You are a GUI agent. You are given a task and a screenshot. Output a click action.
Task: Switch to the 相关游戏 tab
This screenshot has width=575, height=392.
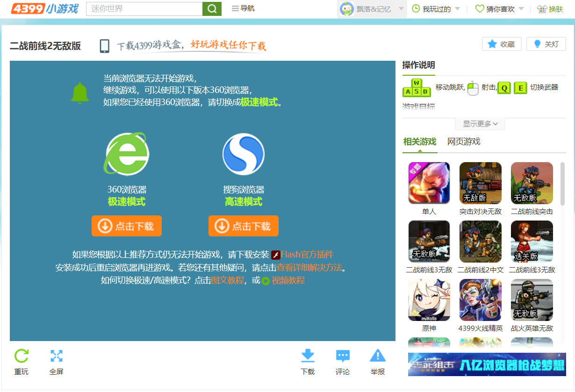click(x=420, y=142)
